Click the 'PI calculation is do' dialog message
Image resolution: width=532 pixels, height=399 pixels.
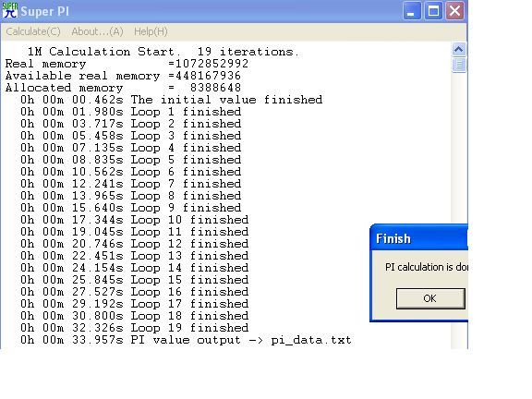pyautogui.click(x=427, y=267)
